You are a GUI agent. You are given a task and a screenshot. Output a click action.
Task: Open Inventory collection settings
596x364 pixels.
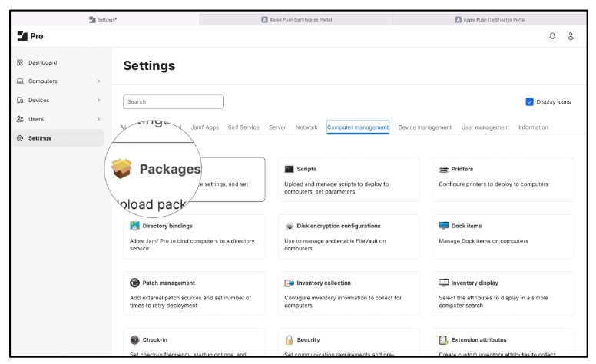click(x=349, y=293)
